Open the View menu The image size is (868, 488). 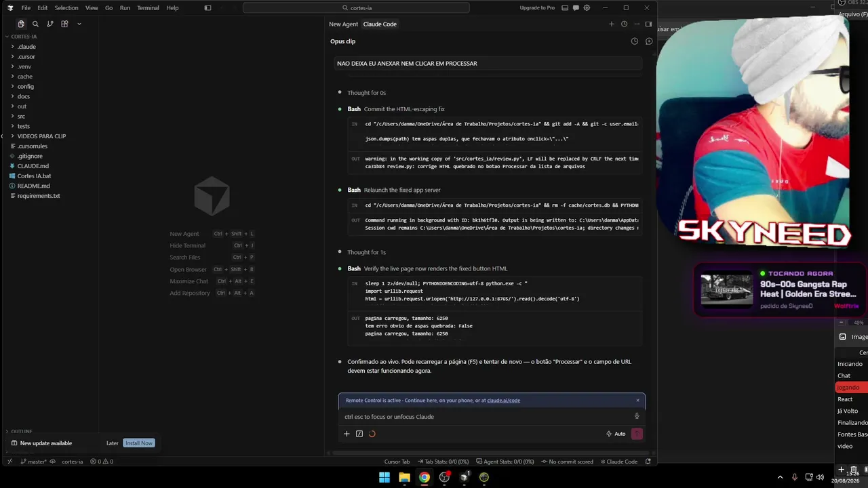[92, 8]
